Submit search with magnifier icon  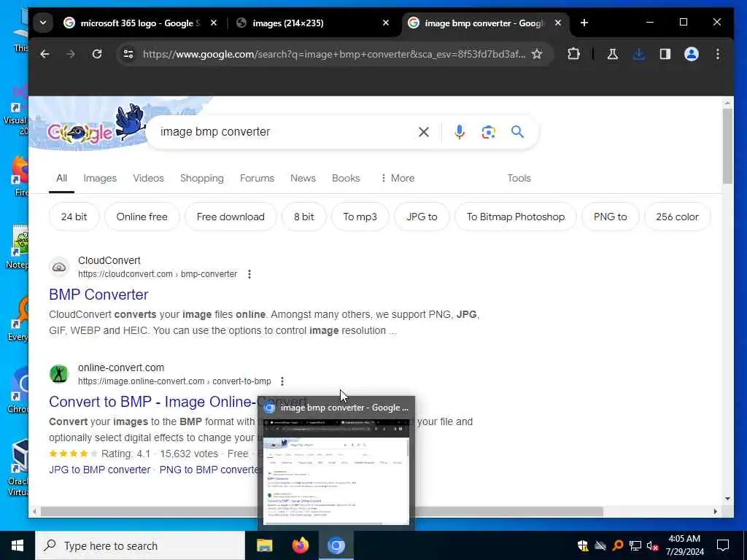[517, 132]
